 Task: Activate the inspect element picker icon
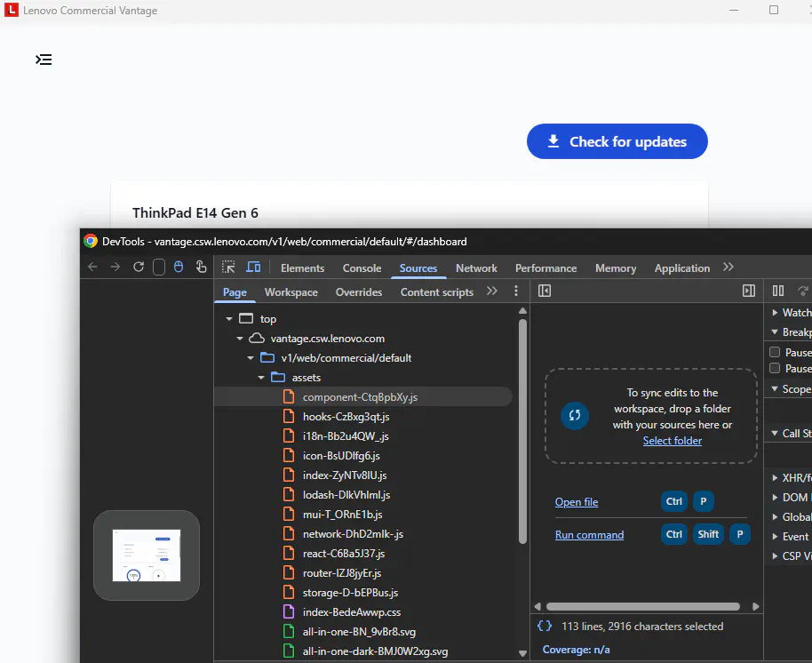228,268
